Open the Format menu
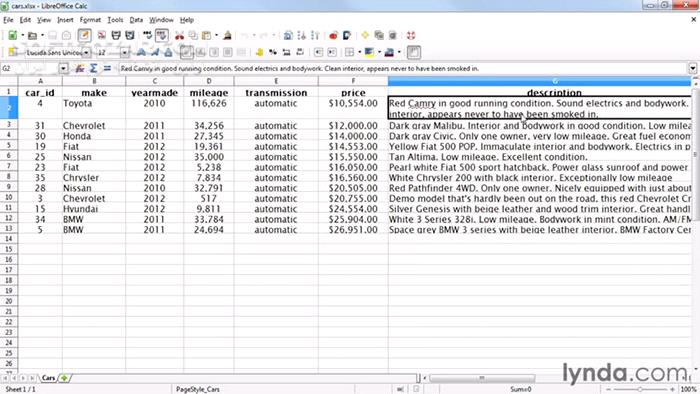This screenshot has width=700, height=394. point(90,20)
